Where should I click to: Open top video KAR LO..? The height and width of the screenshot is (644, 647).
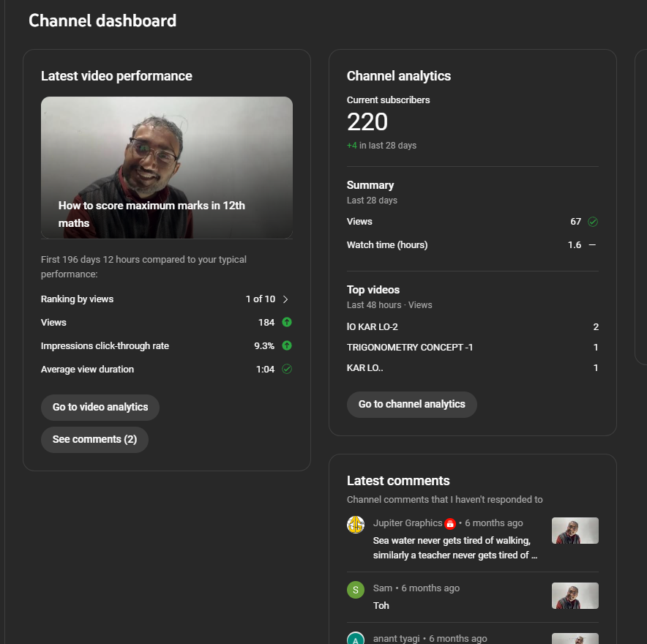click(x=365, y=368)
